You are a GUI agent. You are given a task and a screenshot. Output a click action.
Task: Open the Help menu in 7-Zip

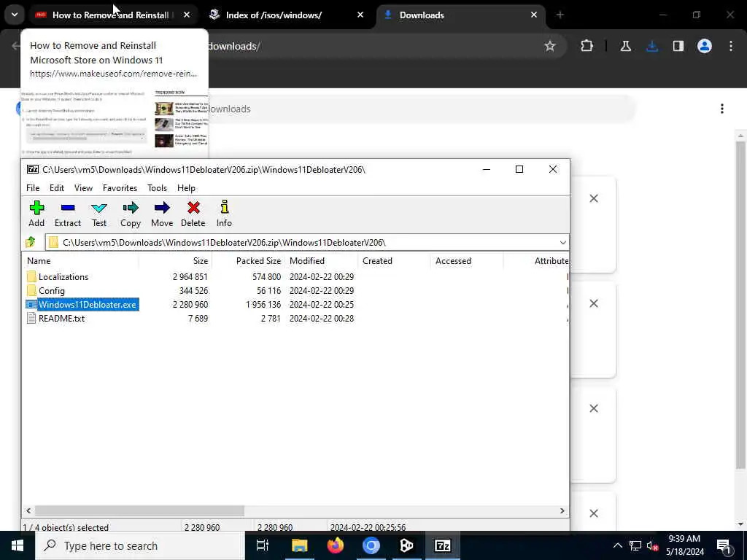click(186, 187)
